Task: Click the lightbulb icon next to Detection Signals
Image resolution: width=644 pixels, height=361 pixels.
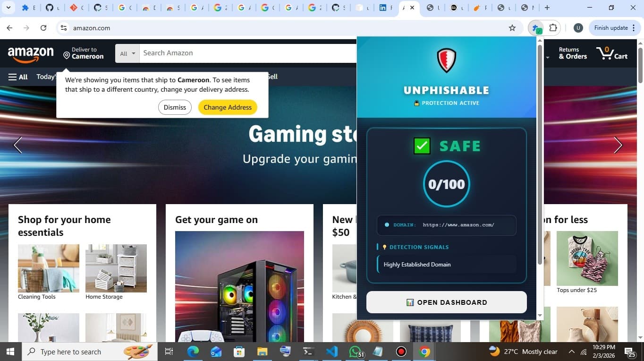Action: click(384, 247)
